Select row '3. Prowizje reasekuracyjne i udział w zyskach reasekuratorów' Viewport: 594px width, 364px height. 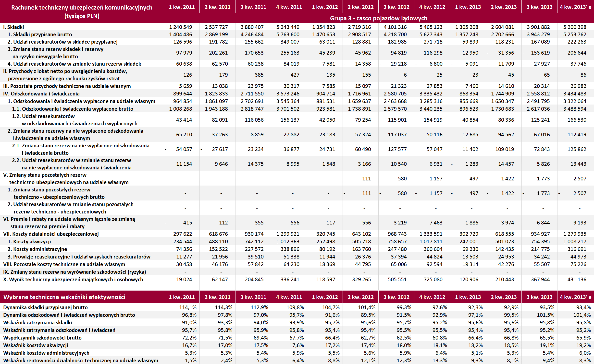tap(79, 257)
